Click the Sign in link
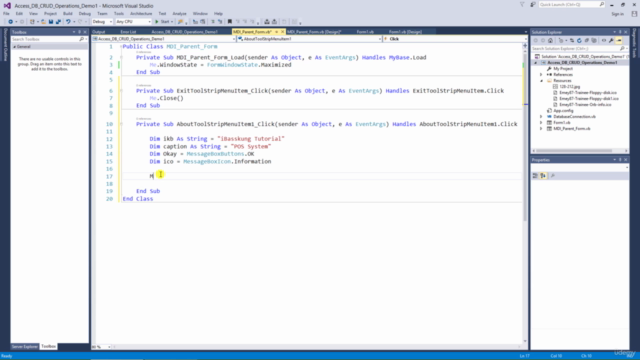640x360 pixels. pos(618,14)
